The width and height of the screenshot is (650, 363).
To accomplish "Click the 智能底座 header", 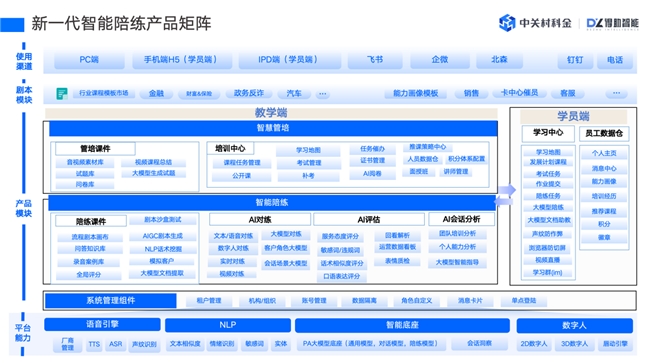I will coord(402,325).
